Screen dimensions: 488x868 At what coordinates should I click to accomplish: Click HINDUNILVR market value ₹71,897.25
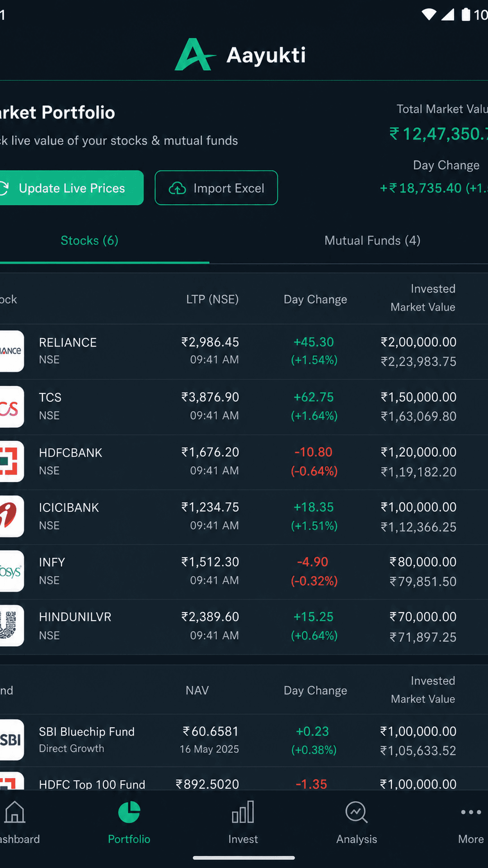423,637
